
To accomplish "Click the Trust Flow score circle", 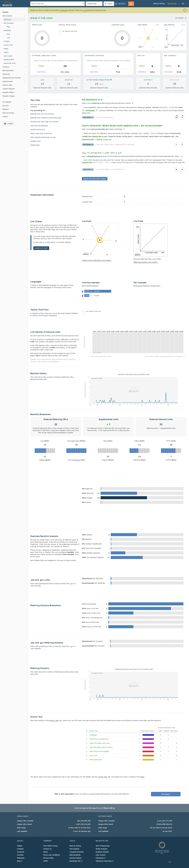I will [x=42, y=38].
